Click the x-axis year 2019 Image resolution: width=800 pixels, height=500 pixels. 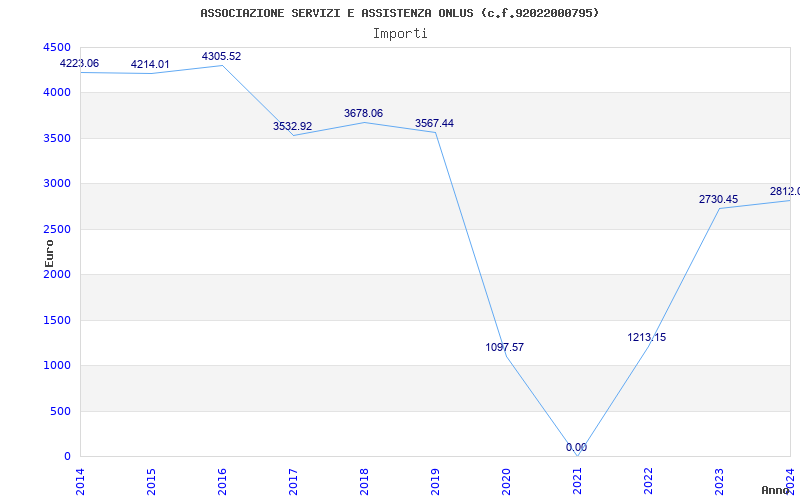[x=435, y=482]
